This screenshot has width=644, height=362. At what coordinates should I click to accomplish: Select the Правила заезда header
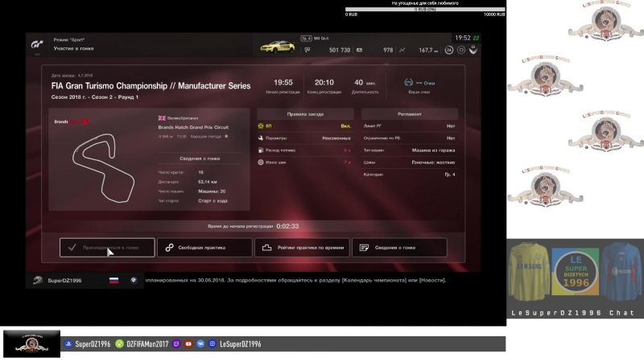click(x=305, y=114)
